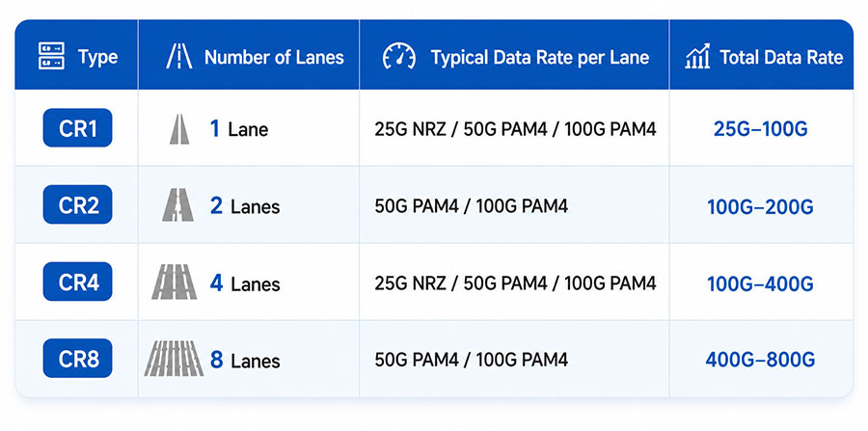868x431 pixels.
Task: Click the 25G–100G total rate value
Action: click(x=760, y=129)
